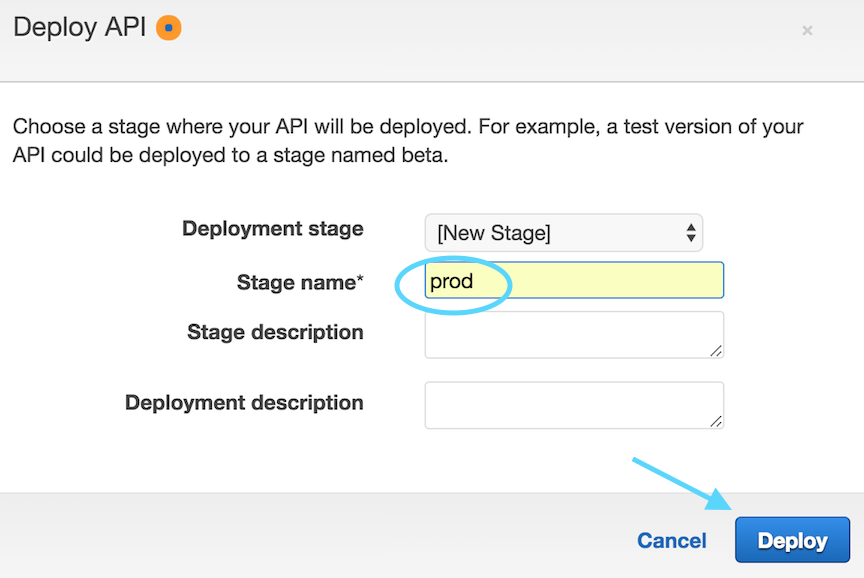Screen dimensions: 864x578
Task: Click the orange dot next to Deploy API
Action: 169,28
